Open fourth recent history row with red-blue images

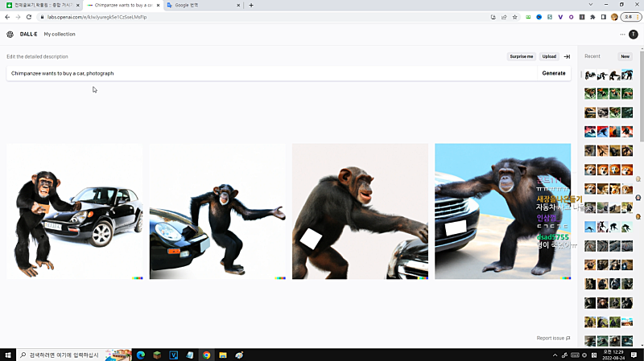click(x=609, y=132)
